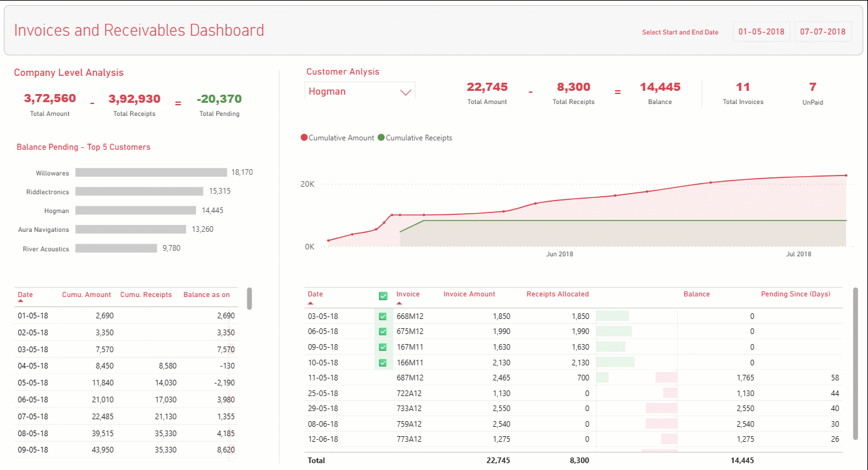Click the invoice table vertical scrollbar
Viewport: 868px width, 470px height.
855,363
